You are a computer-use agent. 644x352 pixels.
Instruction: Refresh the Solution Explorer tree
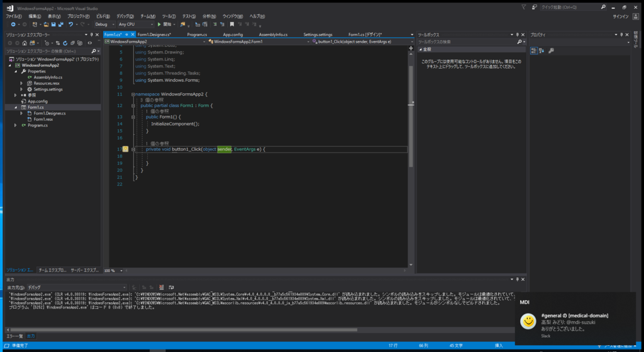pos(65,43)
